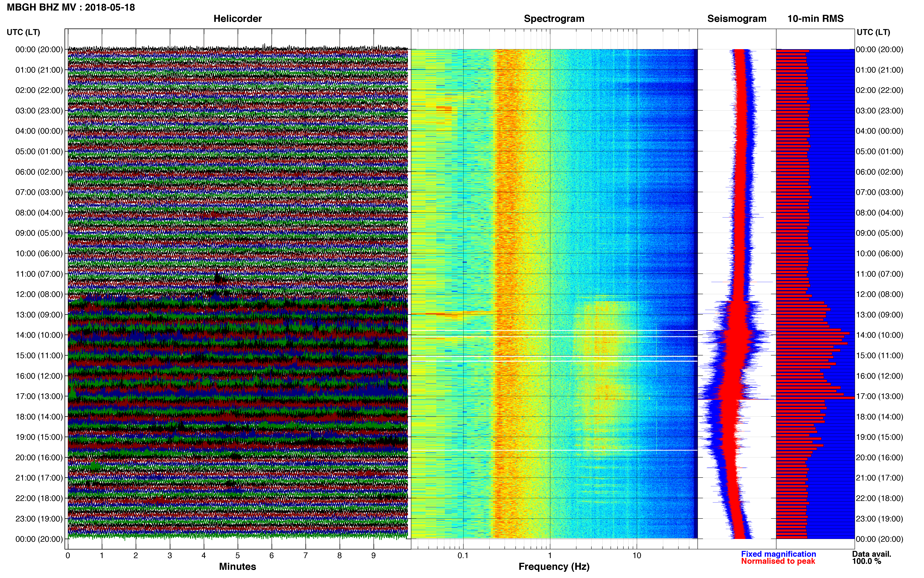Click the 01:00 (21:00) label beside the Helicorder

[x=39, y=70]
